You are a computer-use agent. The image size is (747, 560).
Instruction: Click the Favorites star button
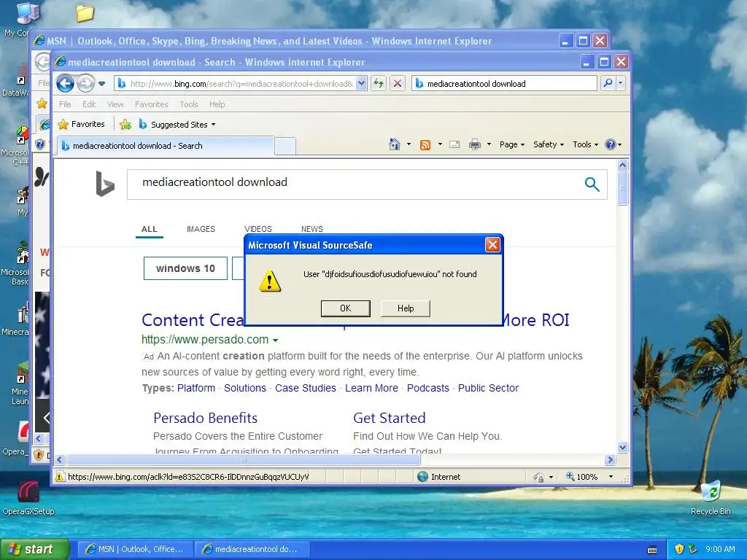pyautogui.click(x=81, y=124)
